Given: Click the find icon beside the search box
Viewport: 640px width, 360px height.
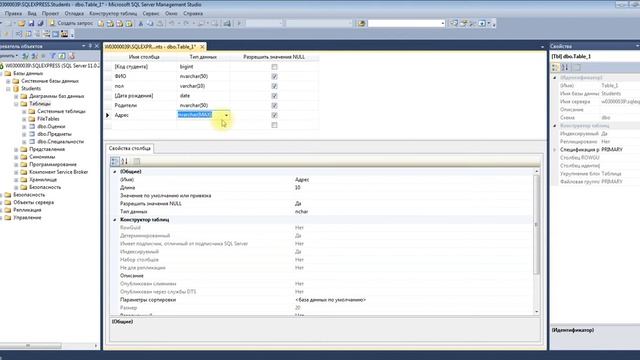Looking at the screenshot, I should [x=362, y=23].
